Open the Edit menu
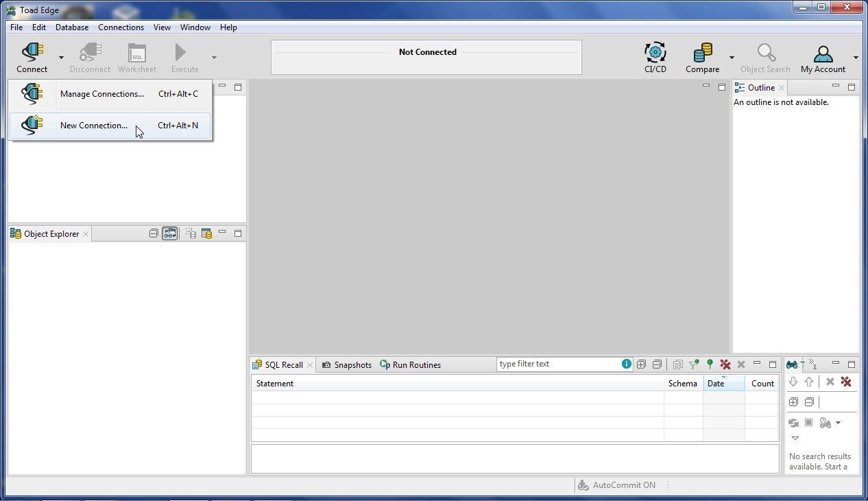868x501 pixels. [39, 27]
